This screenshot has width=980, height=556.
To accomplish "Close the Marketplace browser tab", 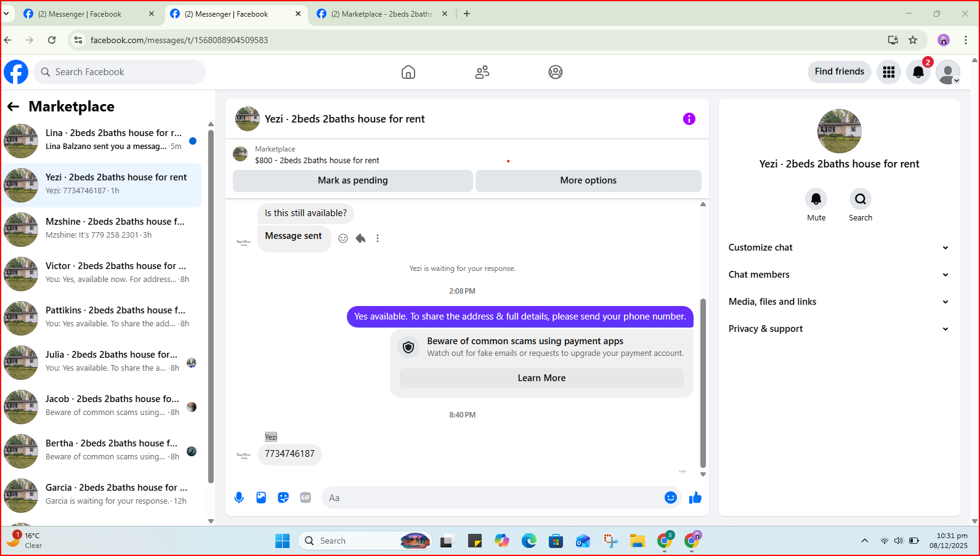I will click(x=445, y=14).
